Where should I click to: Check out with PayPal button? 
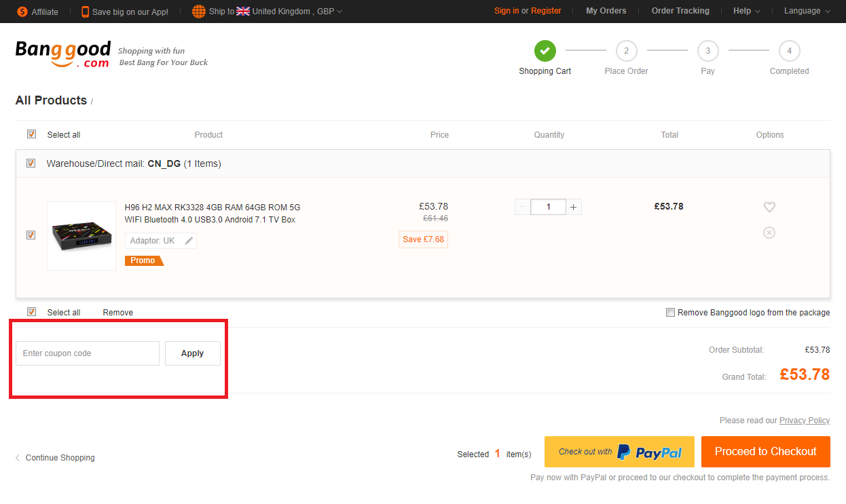click(x=619, y=452)
